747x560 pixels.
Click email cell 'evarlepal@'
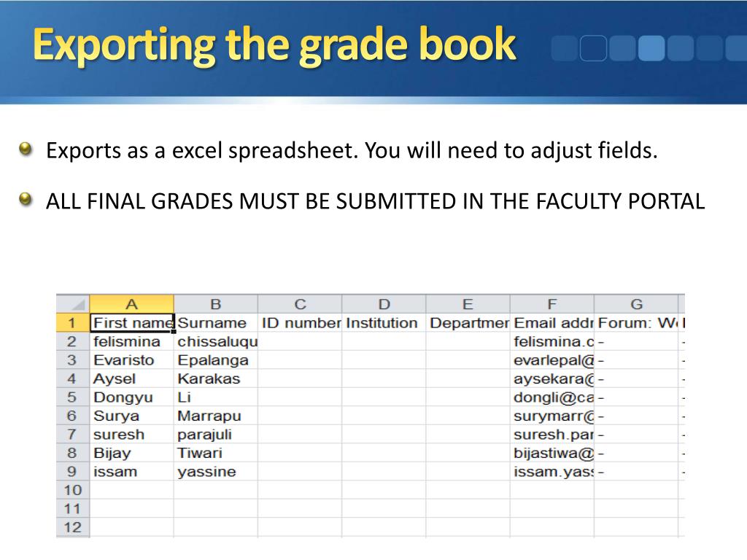pyautogui.click(x=552, y=360)
